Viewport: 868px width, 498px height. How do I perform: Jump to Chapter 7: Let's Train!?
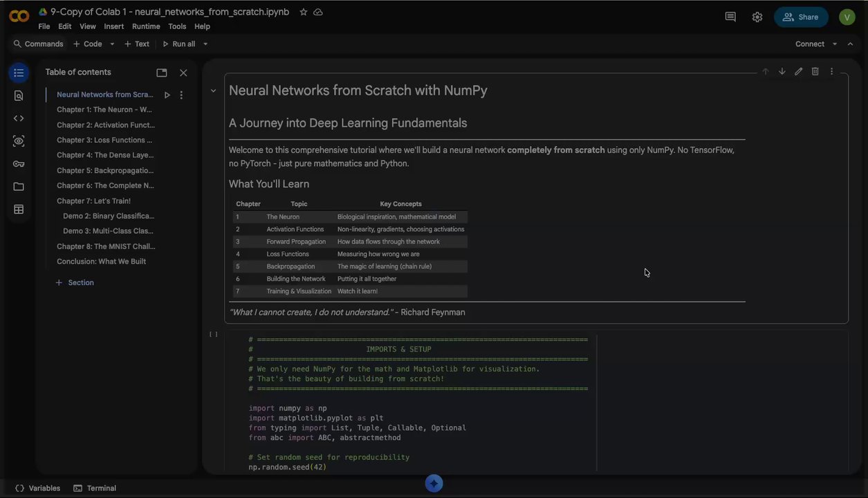pos(93,201)
